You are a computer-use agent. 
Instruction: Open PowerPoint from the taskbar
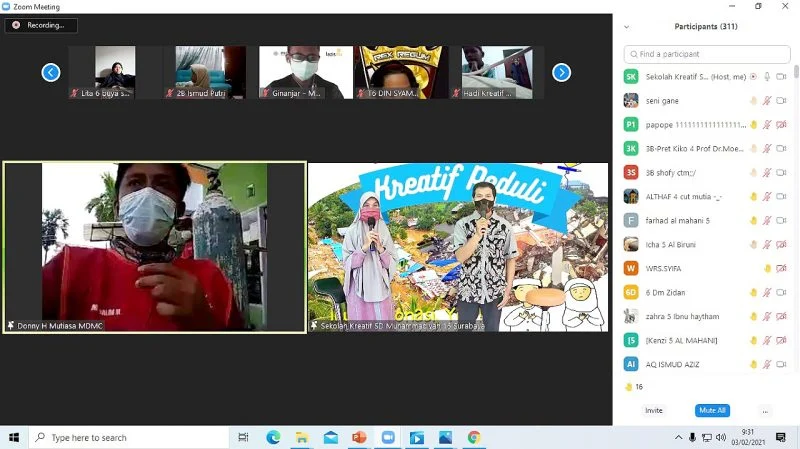(x=359, y=437)
